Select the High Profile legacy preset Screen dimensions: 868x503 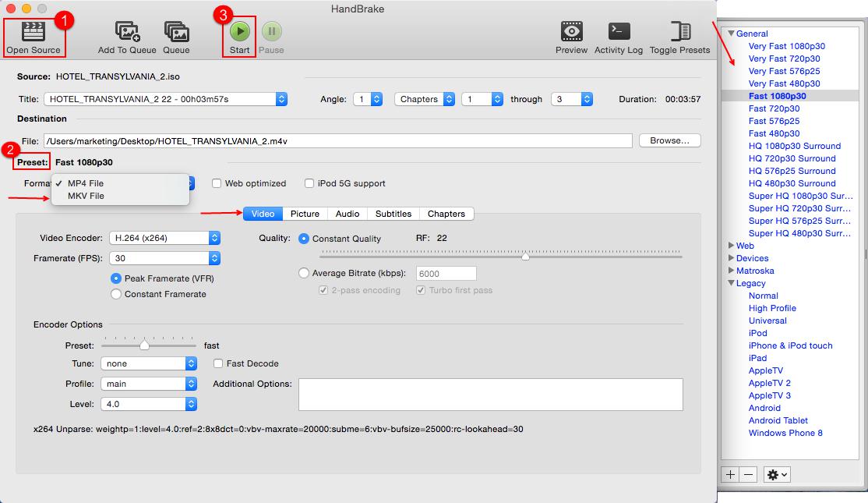tap(772, 308)
